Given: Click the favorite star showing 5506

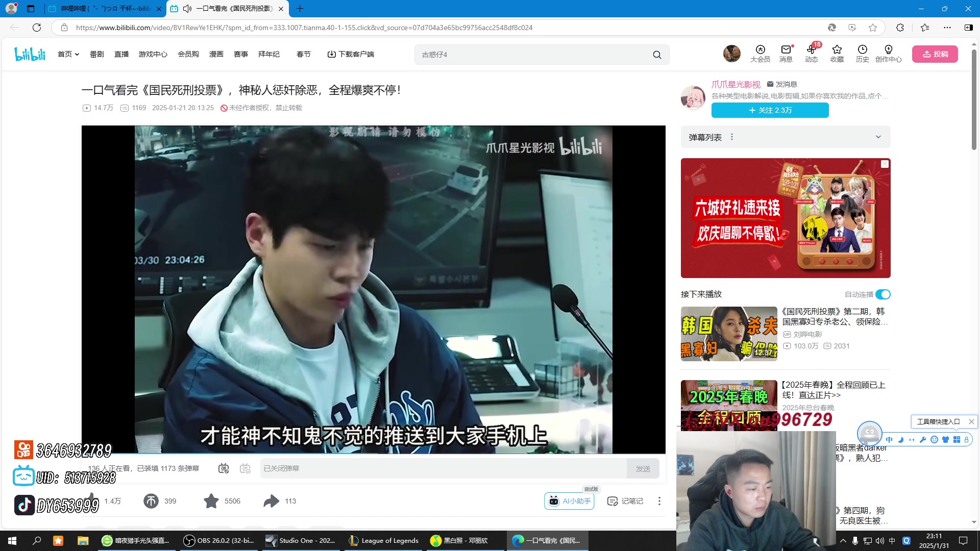Looking at the screenshot, I should pyautogui.click(x=211, y=501).
